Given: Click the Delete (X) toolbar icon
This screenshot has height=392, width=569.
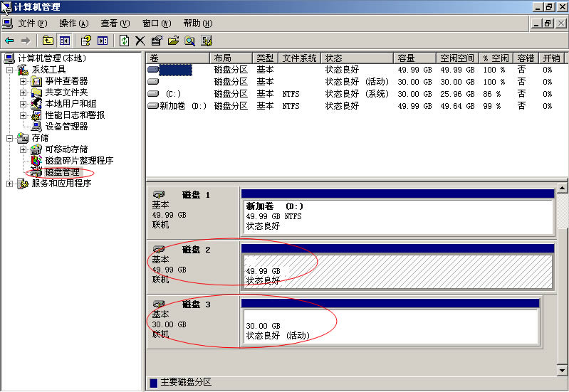Looking at the screenshot, I should click(x=140, y=41).
